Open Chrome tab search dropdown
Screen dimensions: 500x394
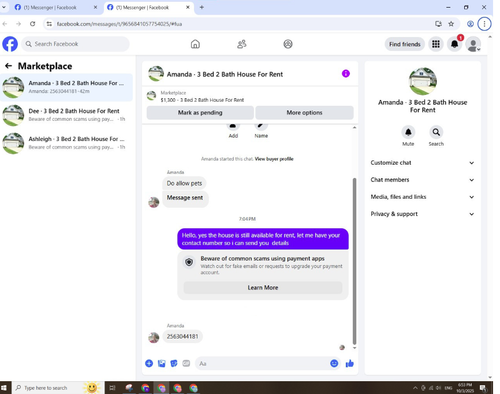[4, 7]
